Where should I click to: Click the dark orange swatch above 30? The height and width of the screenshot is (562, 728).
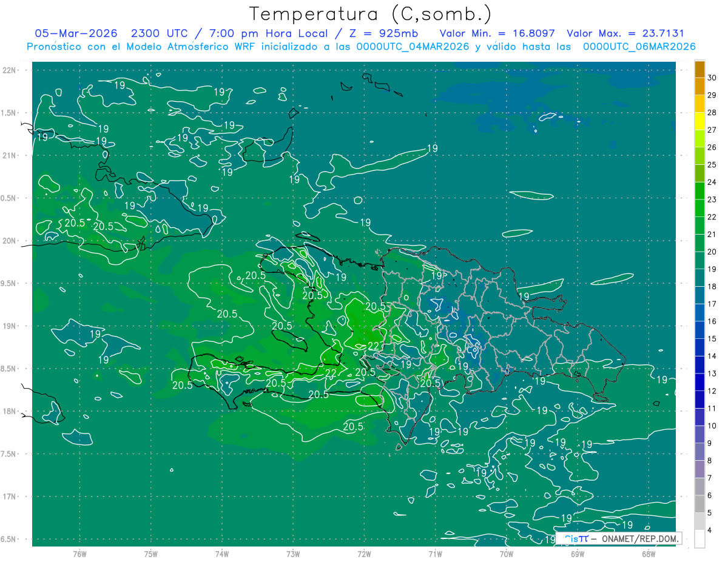click(x=699, y=70)
